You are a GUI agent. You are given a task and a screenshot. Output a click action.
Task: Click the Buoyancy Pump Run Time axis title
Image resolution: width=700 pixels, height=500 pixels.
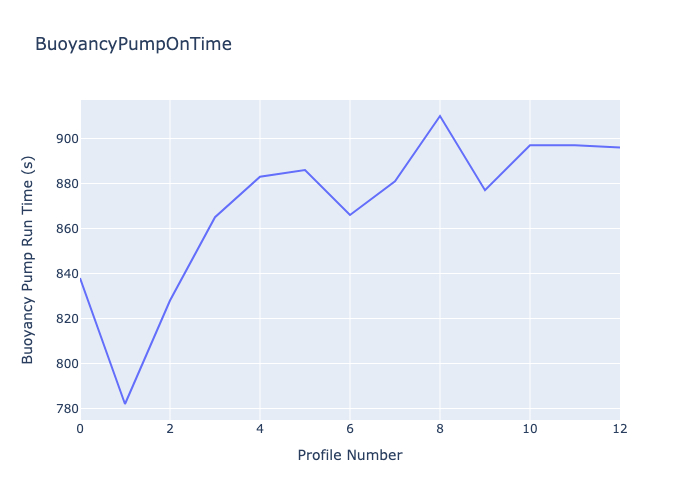click(x=28, y=256)
